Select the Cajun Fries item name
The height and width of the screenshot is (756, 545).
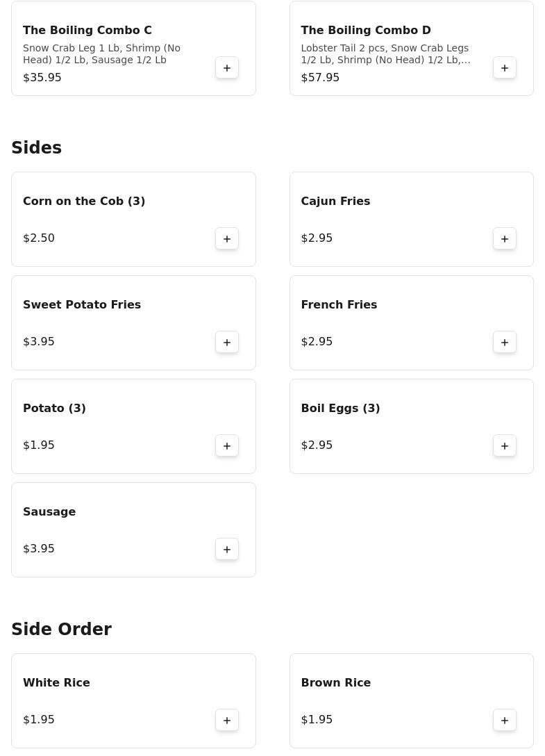click(x=335, y=202)
